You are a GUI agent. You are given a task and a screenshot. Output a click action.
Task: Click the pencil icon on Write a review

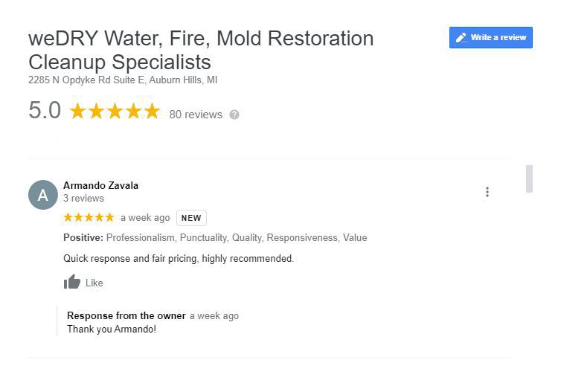(x=461, y=37)
